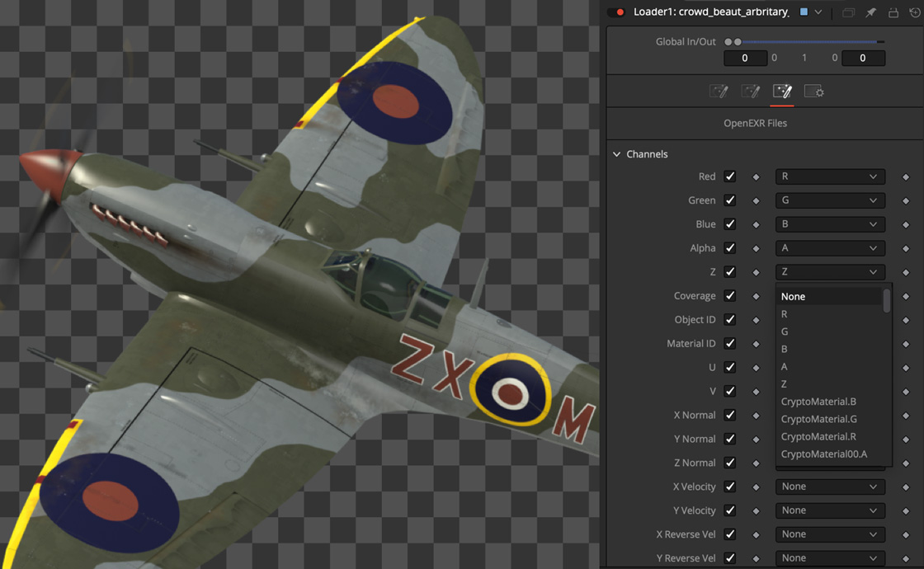Click the Global In start frame field
Image resolution: width=924 pixels, height=569 pixels.
click(744, 59)
